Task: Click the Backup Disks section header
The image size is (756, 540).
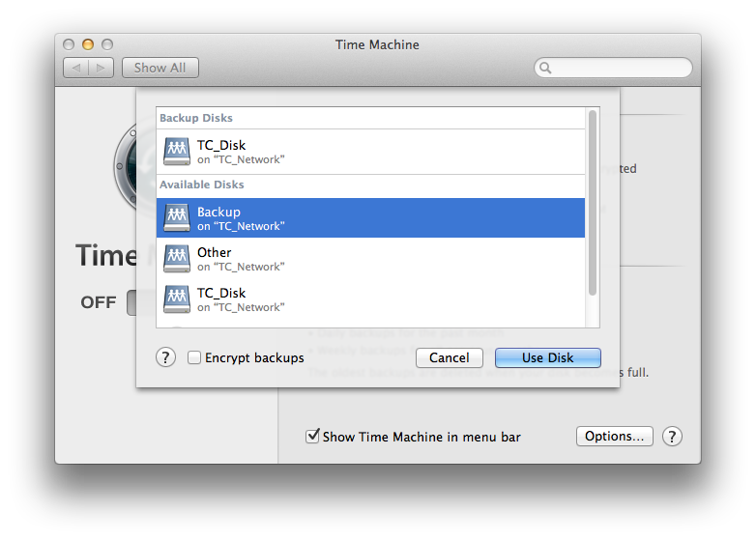Action: 196,118
